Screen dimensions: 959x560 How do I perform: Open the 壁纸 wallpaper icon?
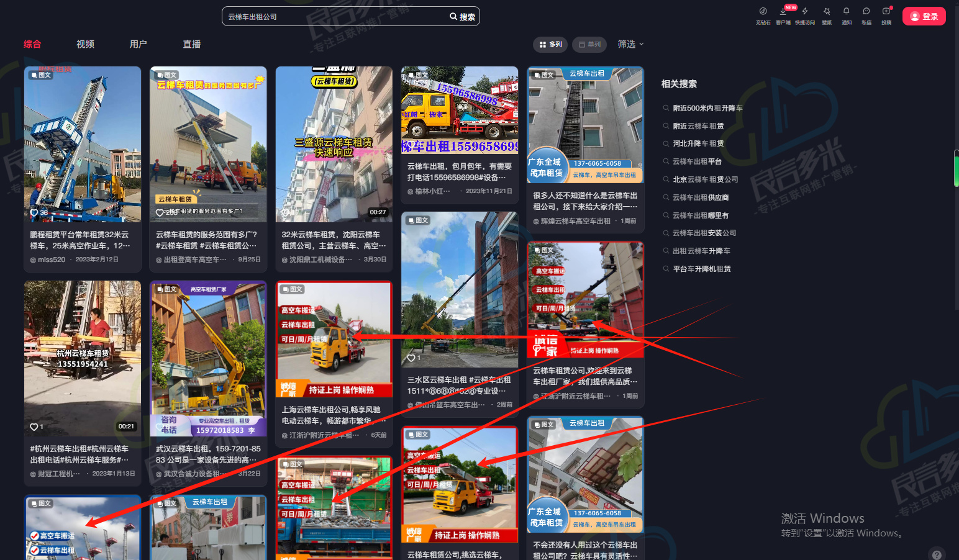click(827, 11)
